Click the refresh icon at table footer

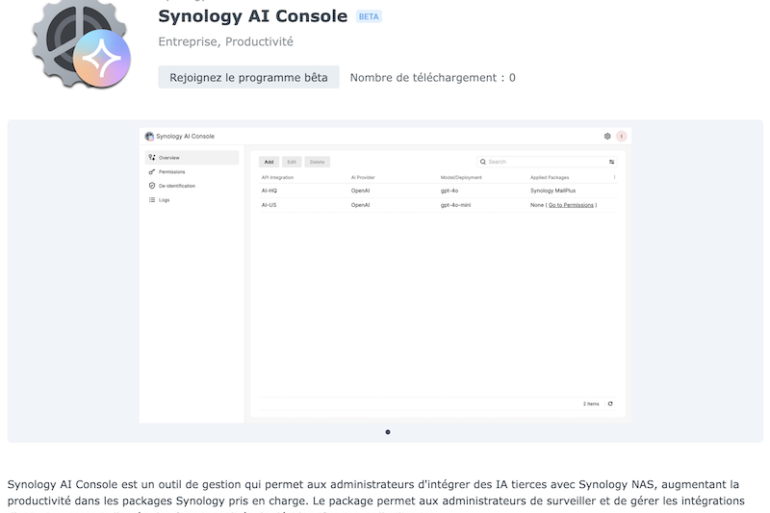coord(610,404)
